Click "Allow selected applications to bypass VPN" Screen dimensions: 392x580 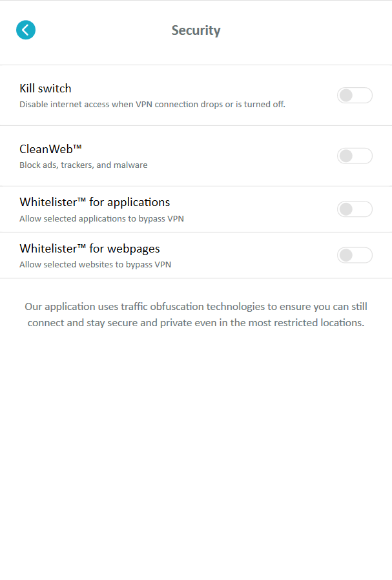coord(101,218)
